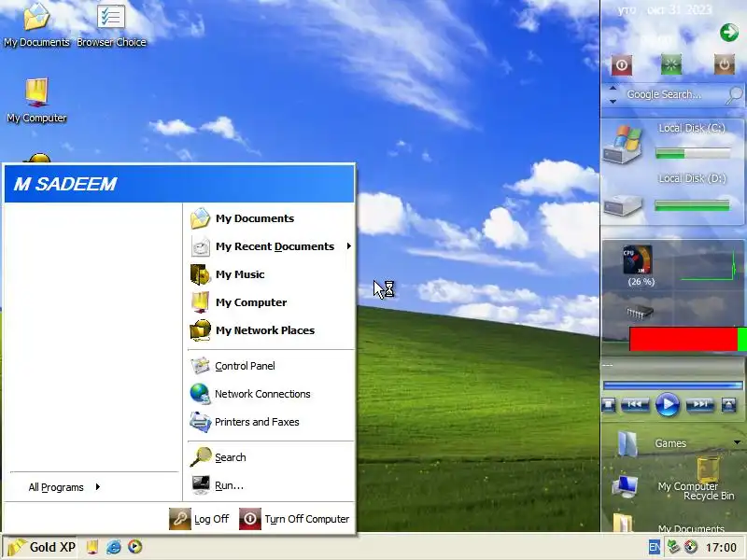Click the eject button in media player
The width and height of the screenshot is (747, 560).
pyautogui.click(x=728, y=405)
